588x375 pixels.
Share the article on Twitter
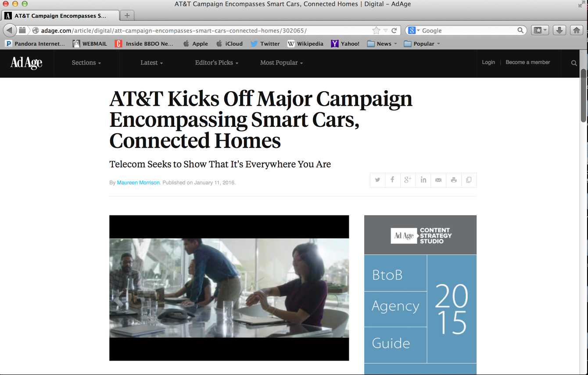tap(377, 180)
